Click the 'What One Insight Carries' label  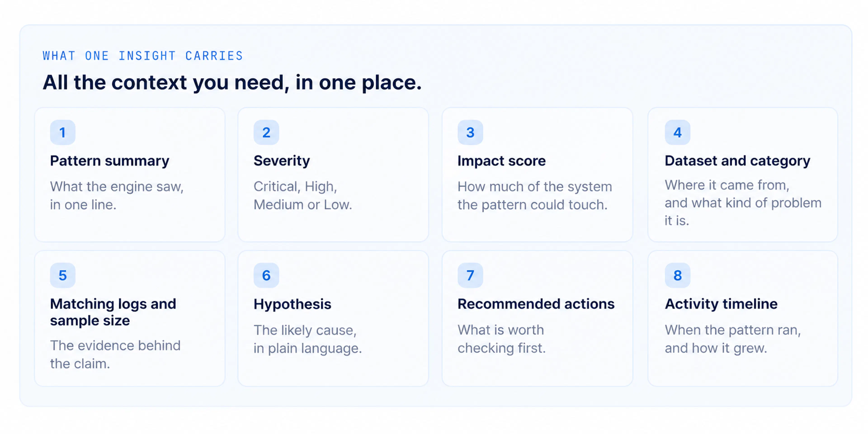(x=143, y=56)
